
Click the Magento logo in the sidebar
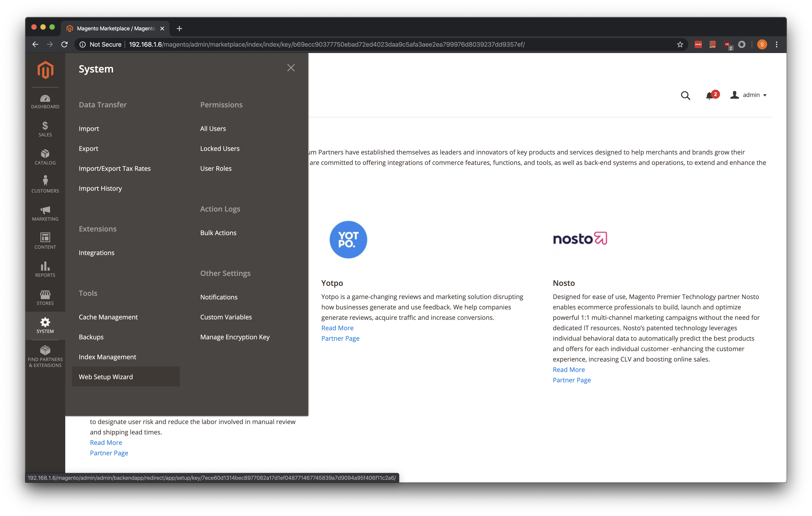pos(45,70)
